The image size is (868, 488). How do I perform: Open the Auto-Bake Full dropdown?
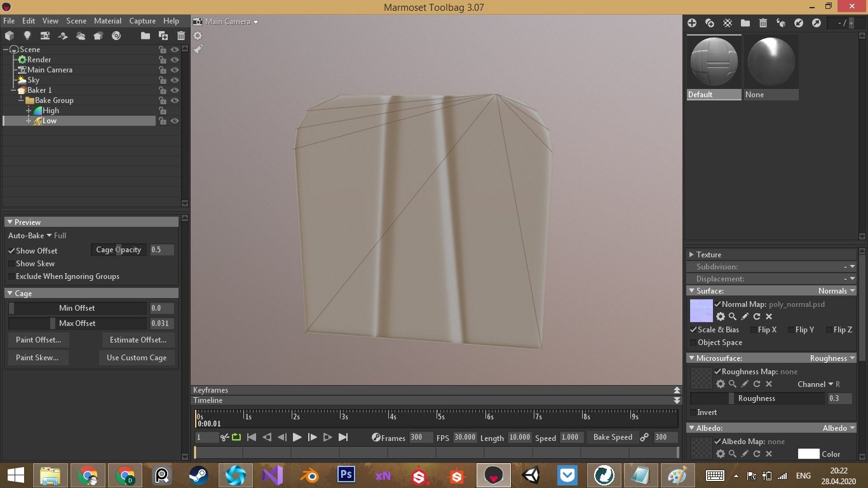pyautogui.click(x=37, y=236)
